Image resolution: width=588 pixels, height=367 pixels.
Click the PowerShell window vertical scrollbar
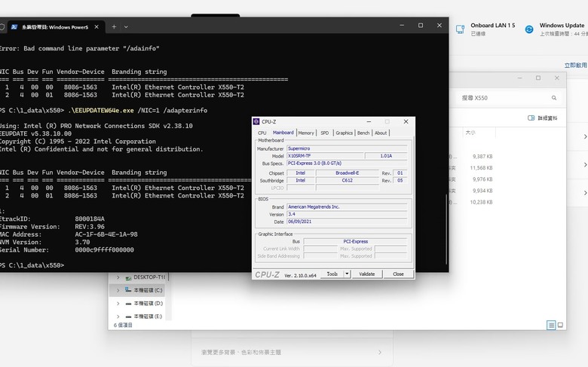pyautogui.click(x=446, y=229)
